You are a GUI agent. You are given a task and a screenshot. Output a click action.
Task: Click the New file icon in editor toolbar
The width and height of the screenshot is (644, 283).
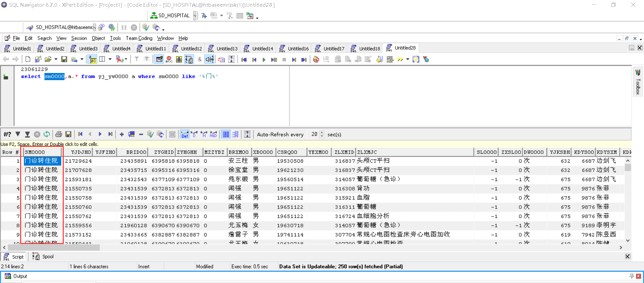[x=28, y=59]
